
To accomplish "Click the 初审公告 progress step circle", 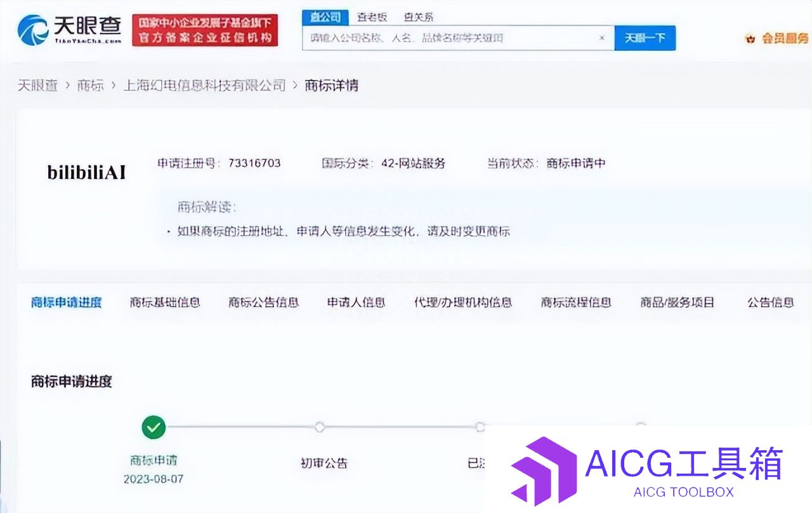I will coord(320,427).
